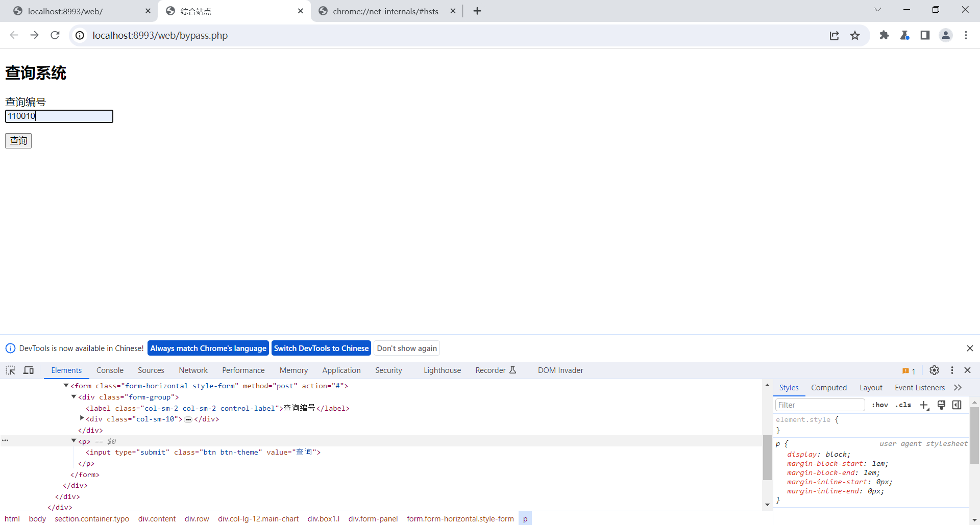Click the share page icon
The image size is (980, 525).
click(x=835, y=35)
